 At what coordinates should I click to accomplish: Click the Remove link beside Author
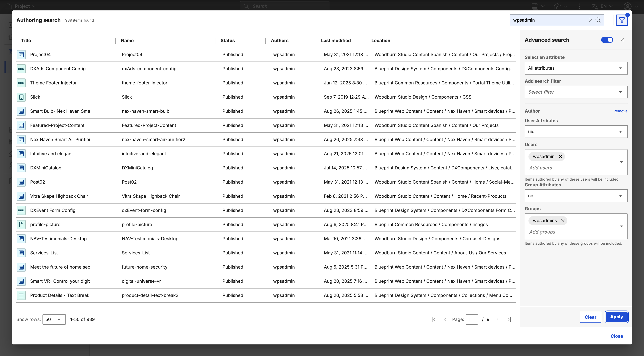tap(620, 111)
